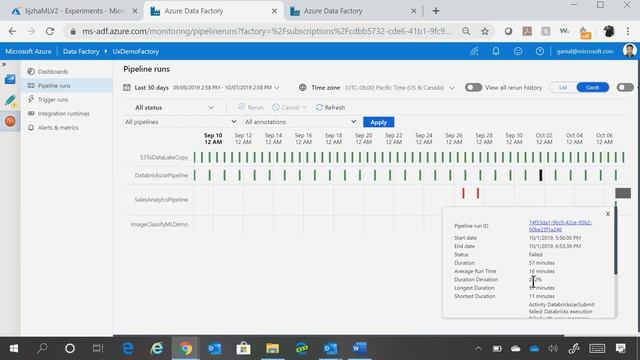This screenshot has height=360, width=640.
Task: Select the Gantt view button
Action: point(593,87)
